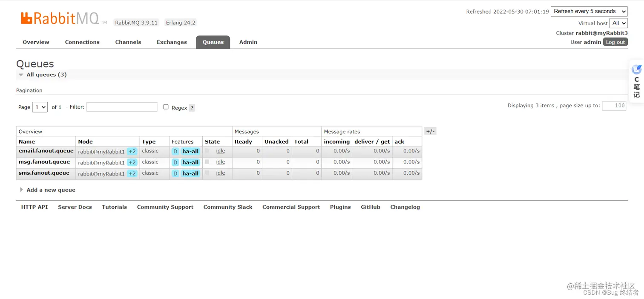Open the Plugins footer link
The width and height of the screenshot is (644, 299).
[x=340, y=207]
